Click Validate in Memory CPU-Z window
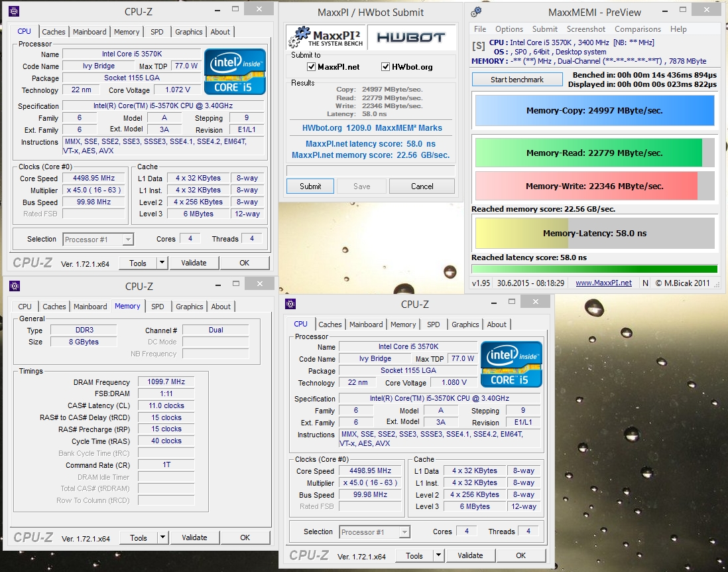This screenshot has width=728, height=572. 194,537
